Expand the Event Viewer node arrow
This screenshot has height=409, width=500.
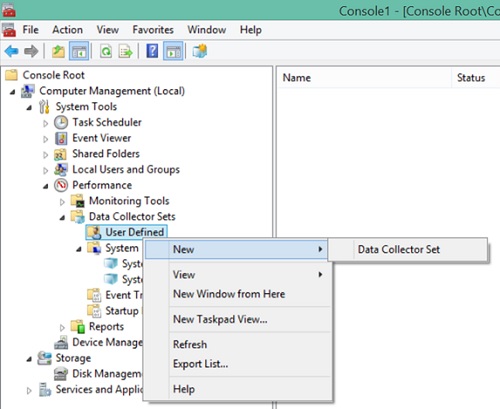[x=46, y=139]
